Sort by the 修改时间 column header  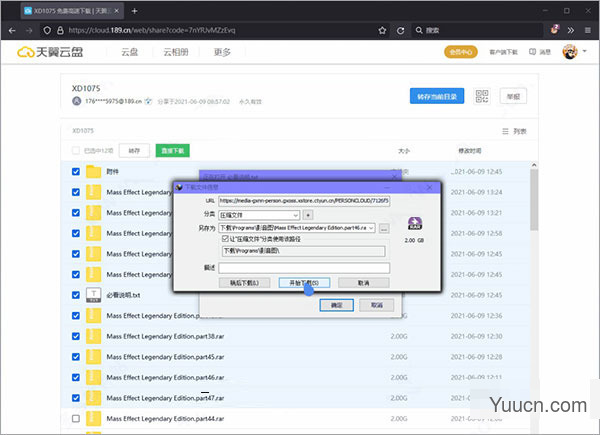click(x=470, y=151)
